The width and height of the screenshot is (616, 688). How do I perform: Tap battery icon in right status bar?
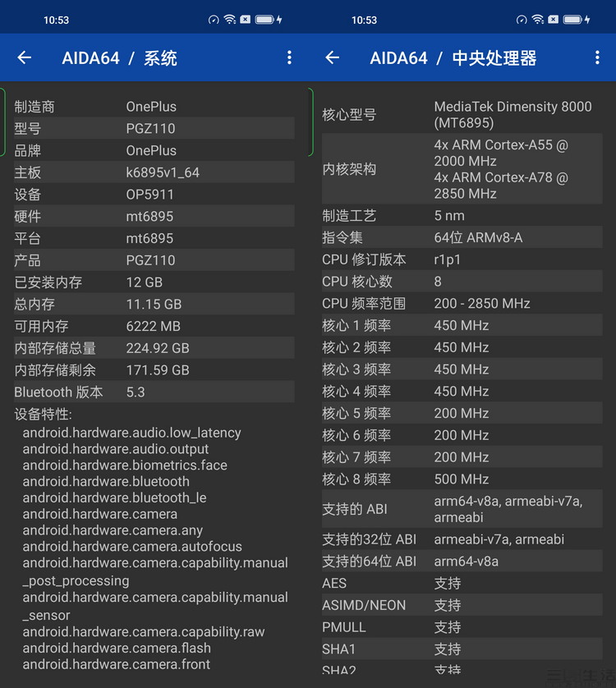tap(572, 20)
